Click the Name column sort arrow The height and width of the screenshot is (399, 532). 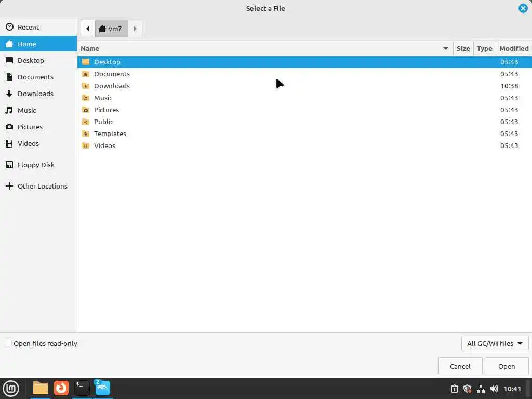click(445, 48)
